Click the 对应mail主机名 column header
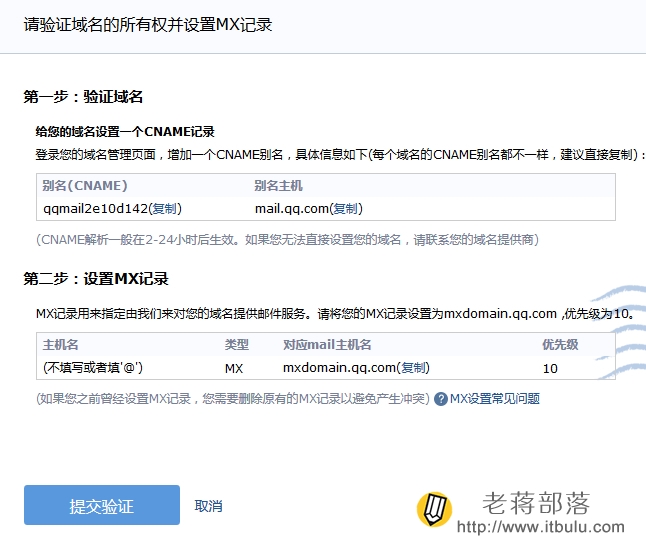The width and height of the screenshot is (646, 537). coord(327,345)
